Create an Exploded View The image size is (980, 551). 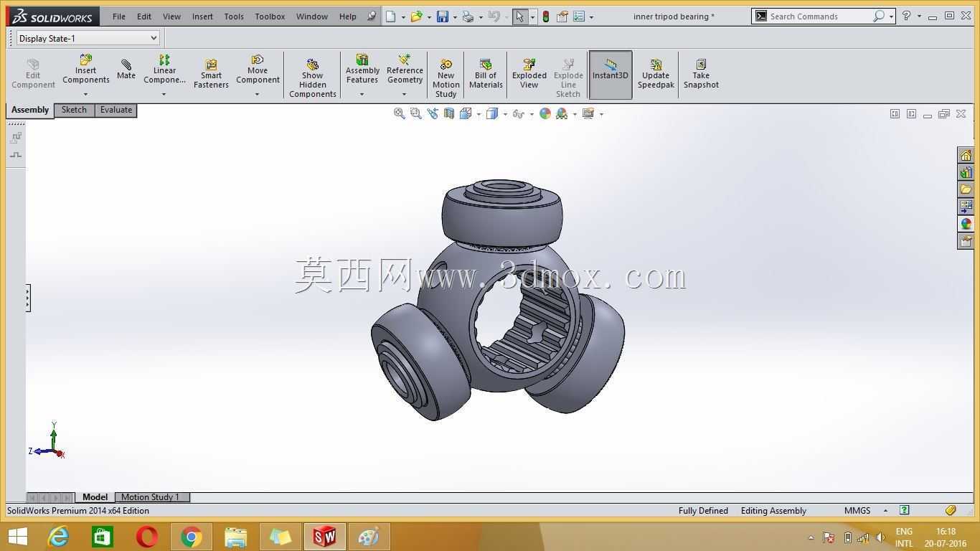pyautogui.click(x=529, y=75)
